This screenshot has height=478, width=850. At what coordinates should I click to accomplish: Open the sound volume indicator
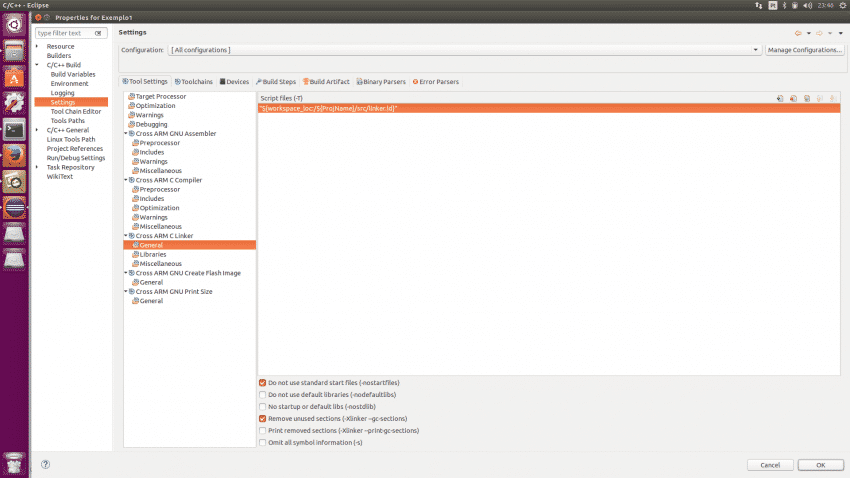point(808,5)
